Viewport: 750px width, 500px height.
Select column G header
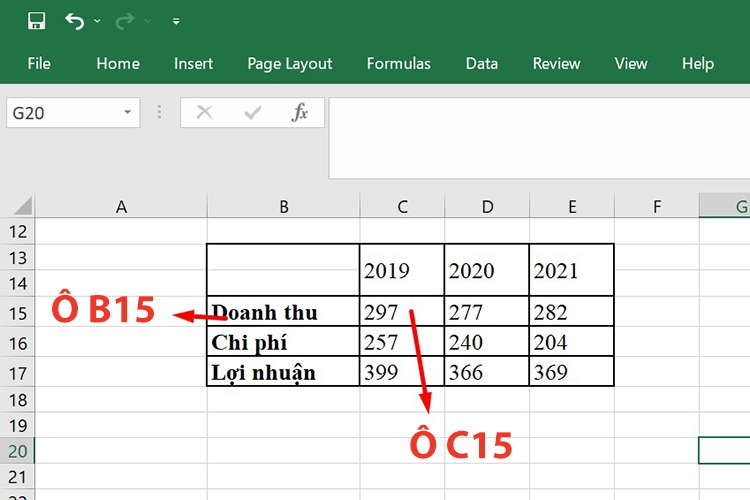tap(725, 206)
